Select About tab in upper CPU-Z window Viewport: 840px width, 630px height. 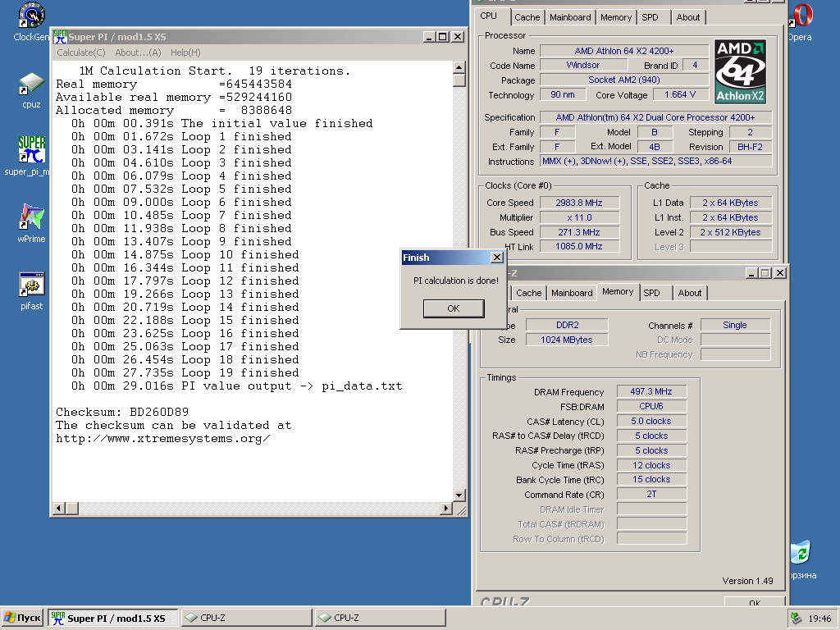[688, 17]
